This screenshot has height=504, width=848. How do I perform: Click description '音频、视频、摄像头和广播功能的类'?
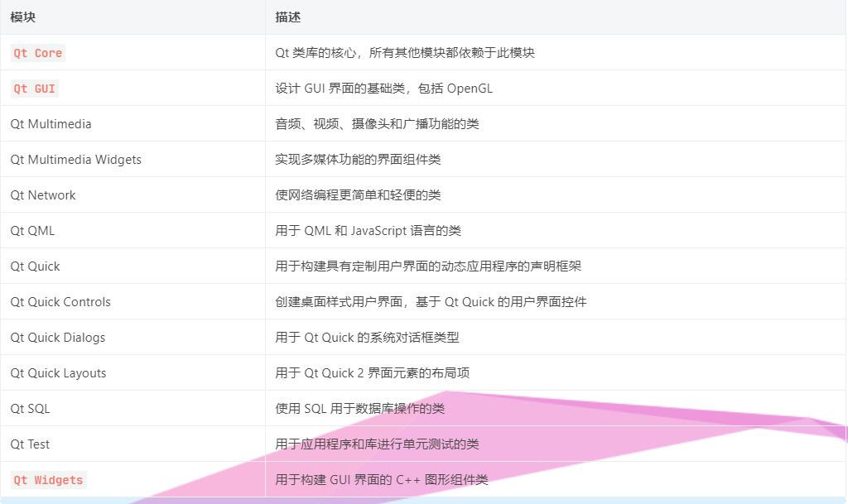tap(377, 124)
